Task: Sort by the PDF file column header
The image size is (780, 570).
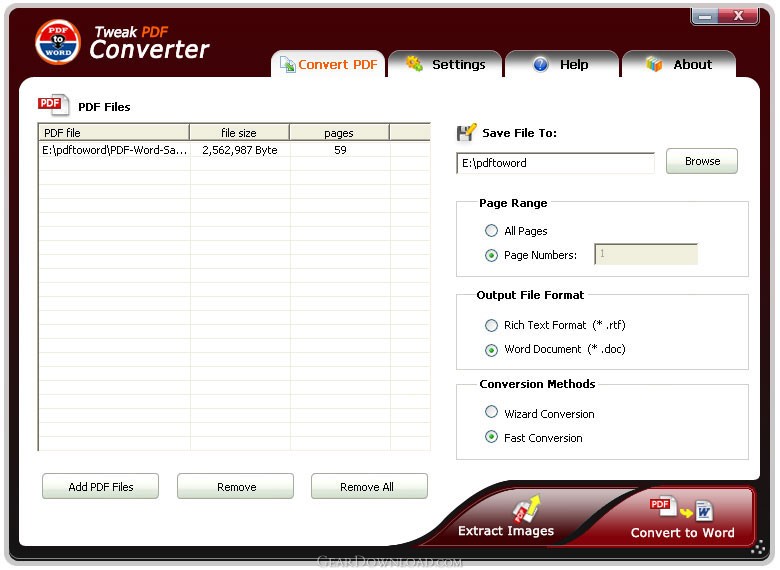Action: tap(114, 133)
